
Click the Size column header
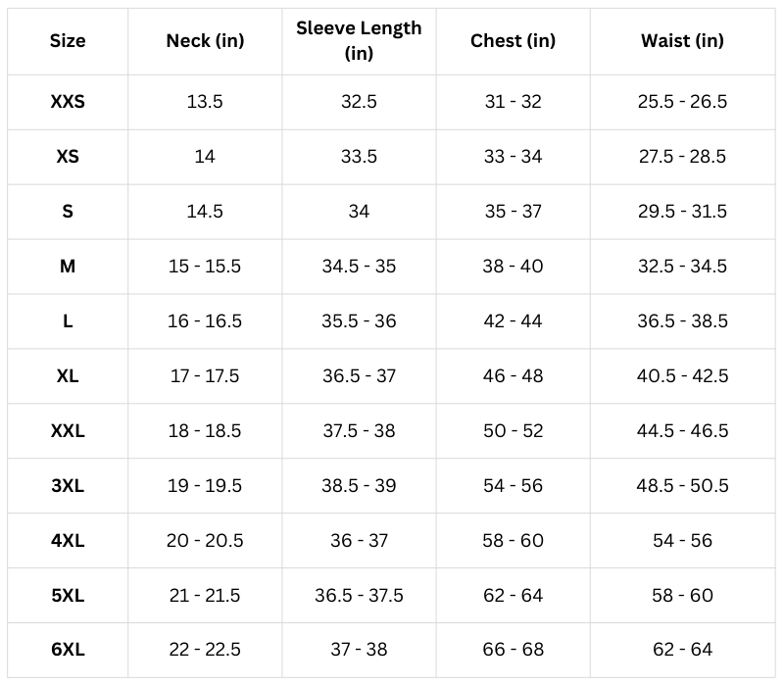point(68,41)
